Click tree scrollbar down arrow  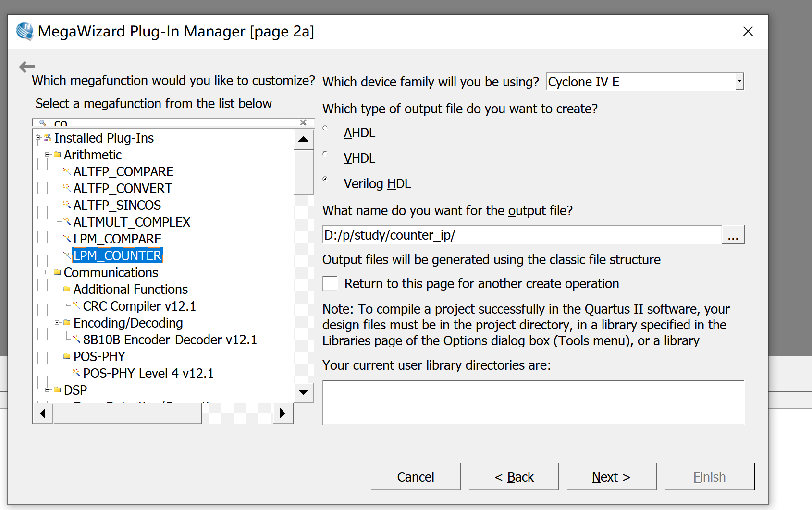pos(303,392)
